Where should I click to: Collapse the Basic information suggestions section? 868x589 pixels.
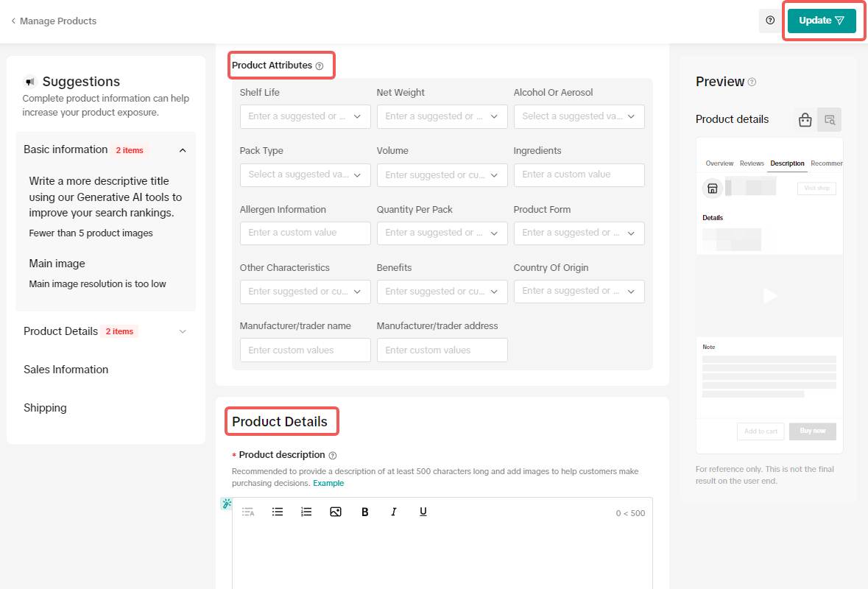point(183,150)
